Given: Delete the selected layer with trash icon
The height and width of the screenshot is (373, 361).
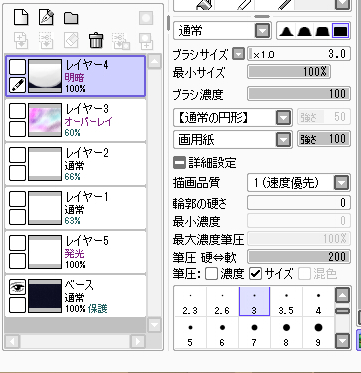Looking at the screenshot, I should click(x=96, y=41).
